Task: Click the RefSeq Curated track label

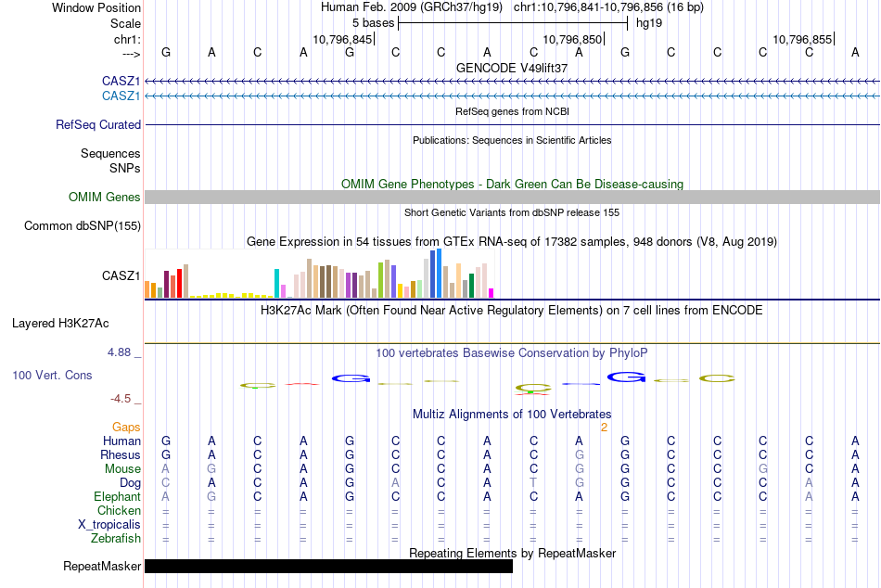Action: point(98,125)
